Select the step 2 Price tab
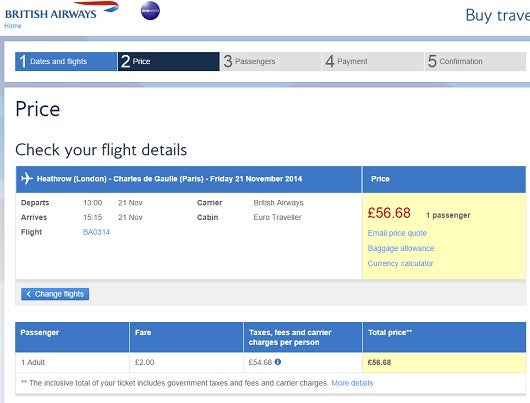This screenshot has width=530, height=403. click(168, 62)
